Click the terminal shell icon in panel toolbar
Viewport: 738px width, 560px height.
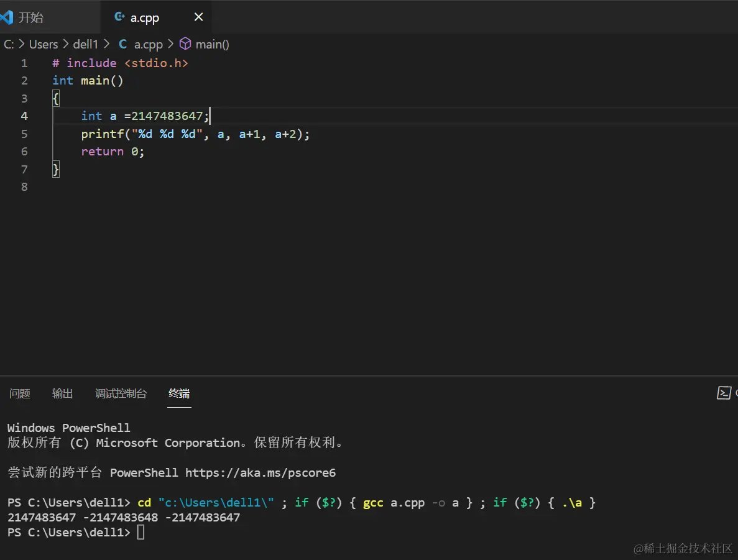pyautogui.click(x=724, y=393)
